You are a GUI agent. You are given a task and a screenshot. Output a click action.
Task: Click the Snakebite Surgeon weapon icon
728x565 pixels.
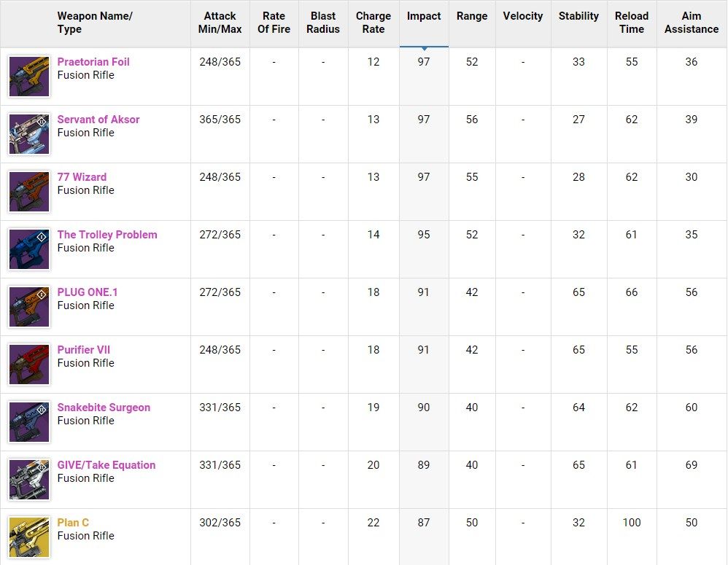(29, 422)
